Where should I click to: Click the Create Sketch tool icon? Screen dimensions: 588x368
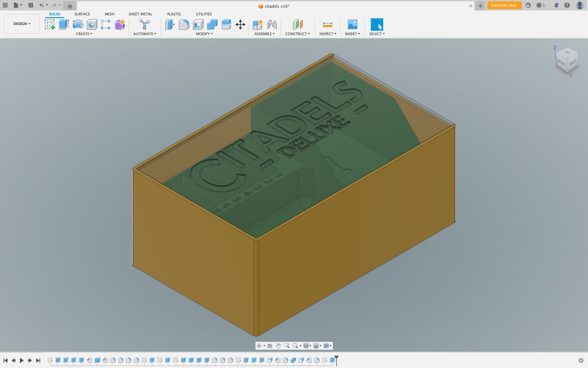(50, 24)
